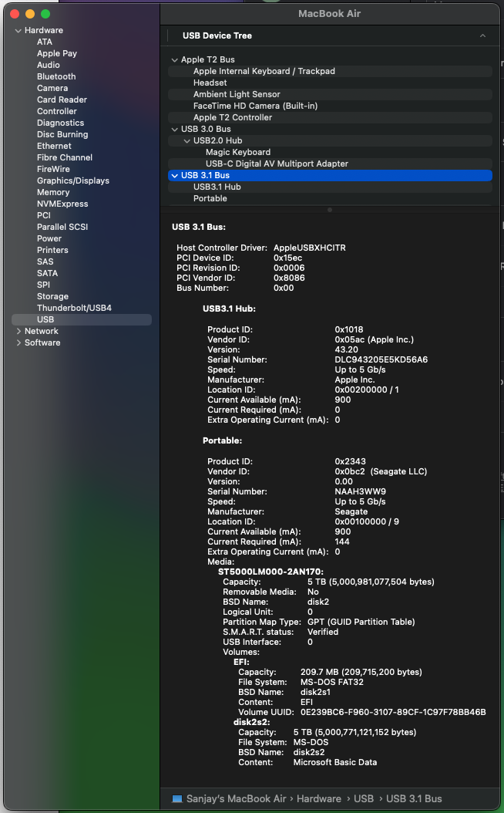Select the Magic Keyboard device row
Image resolution: width=504 pixels, height=813 pixels.
click(x=330, y=153)
